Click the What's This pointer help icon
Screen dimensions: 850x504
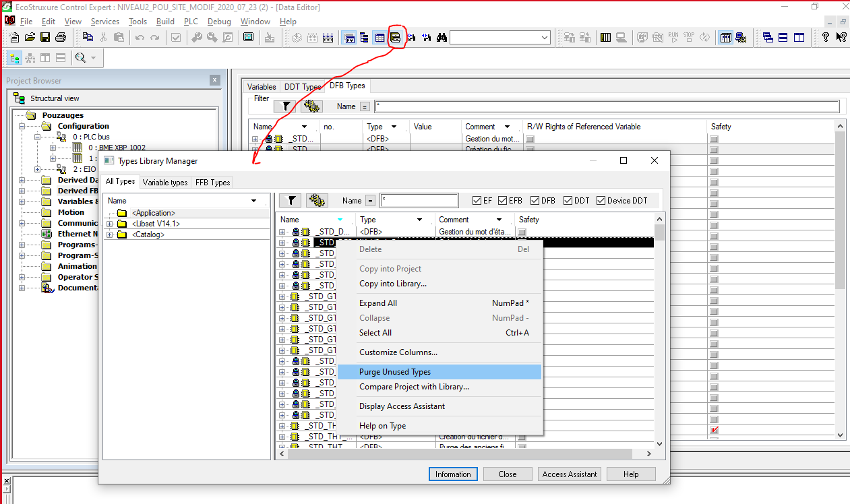pos(841,37)
